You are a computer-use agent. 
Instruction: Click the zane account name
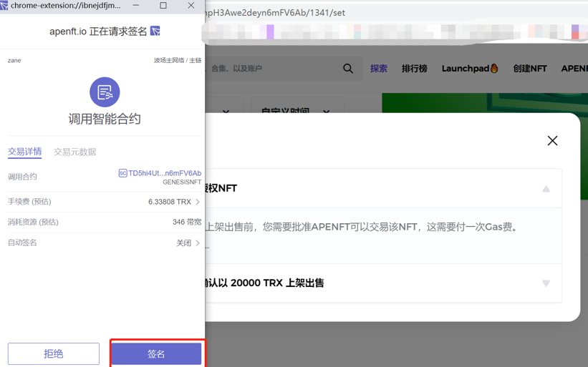click(x=14, y=60)
